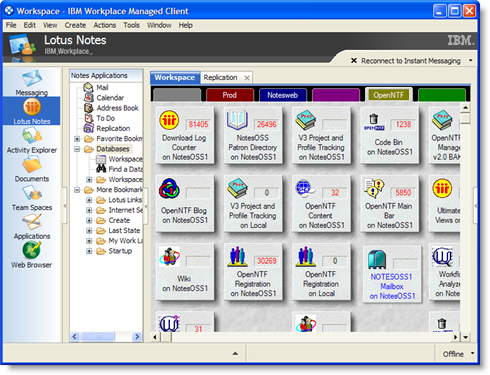
Task: Click workspace vertical scrollbar up arrow
Action: (x=465, y=108)
